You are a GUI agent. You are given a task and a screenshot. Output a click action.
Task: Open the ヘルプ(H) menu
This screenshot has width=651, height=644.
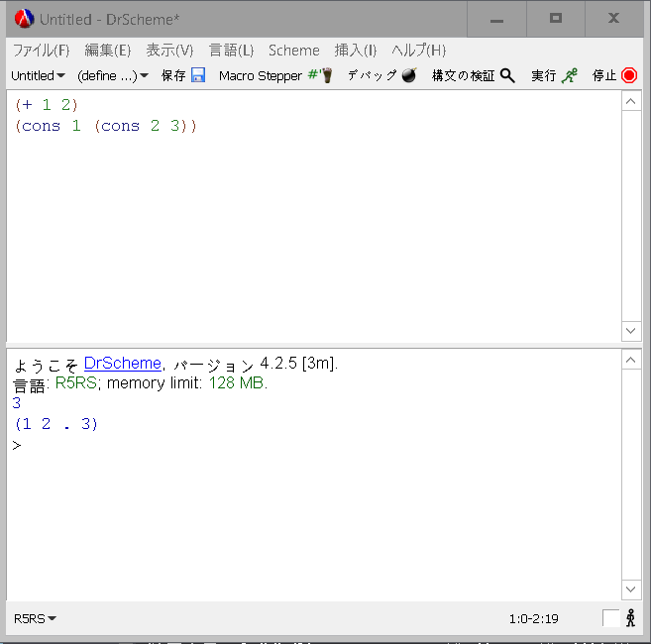point(418,51)
